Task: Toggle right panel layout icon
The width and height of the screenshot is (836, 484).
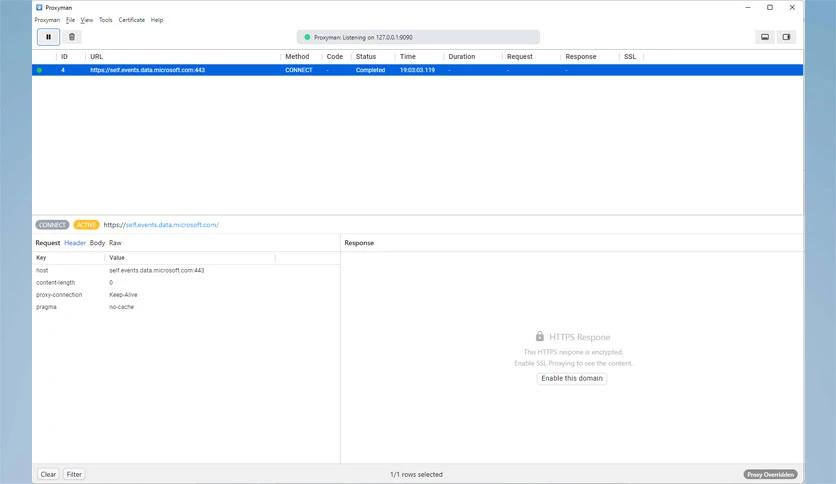Action: 786,37
